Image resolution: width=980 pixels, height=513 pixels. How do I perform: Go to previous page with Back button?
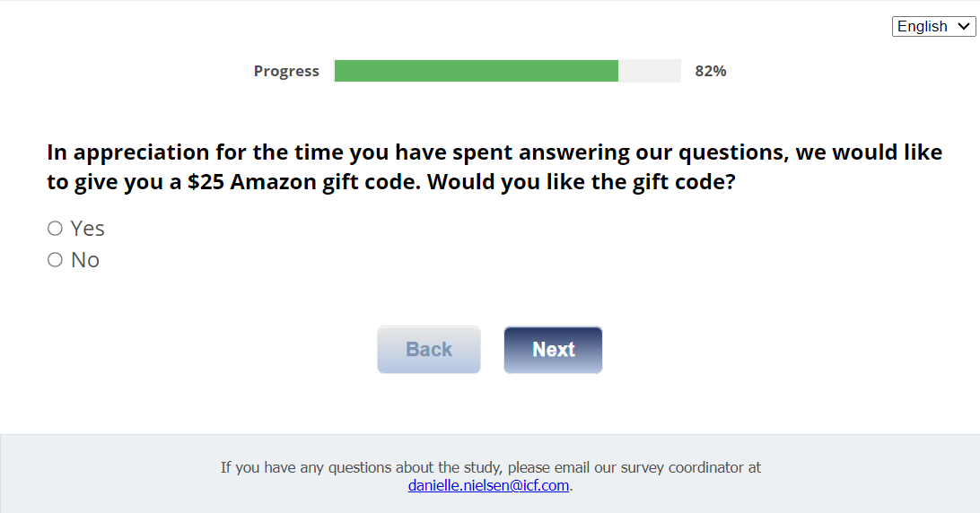click(x=429, y=350)
